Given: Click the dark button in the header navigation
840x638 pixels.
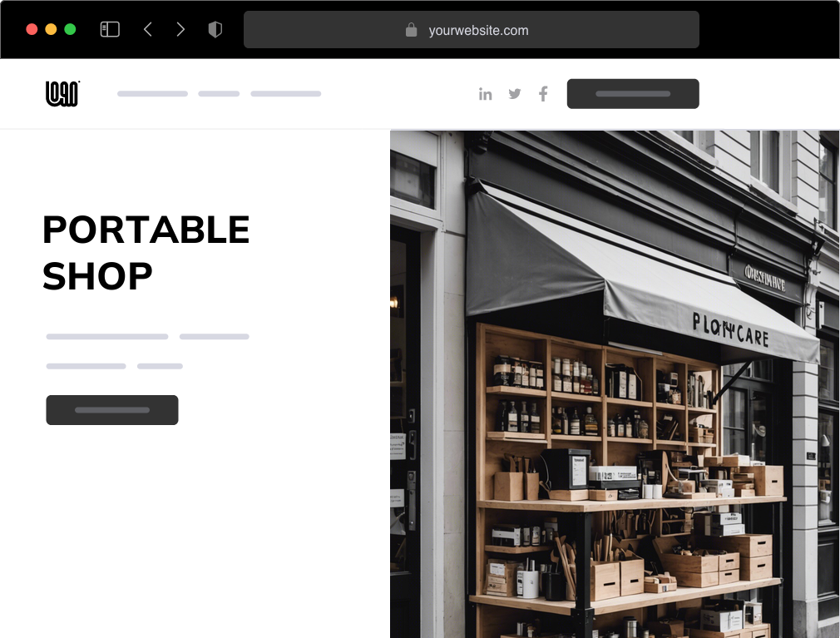Looking at the screenshot, I should click(633, 94).
